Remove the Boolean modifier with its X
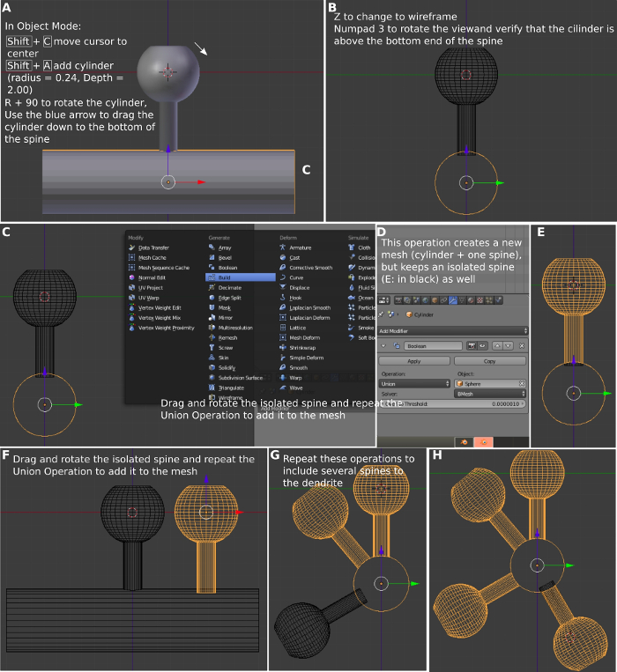 (522, 346)
